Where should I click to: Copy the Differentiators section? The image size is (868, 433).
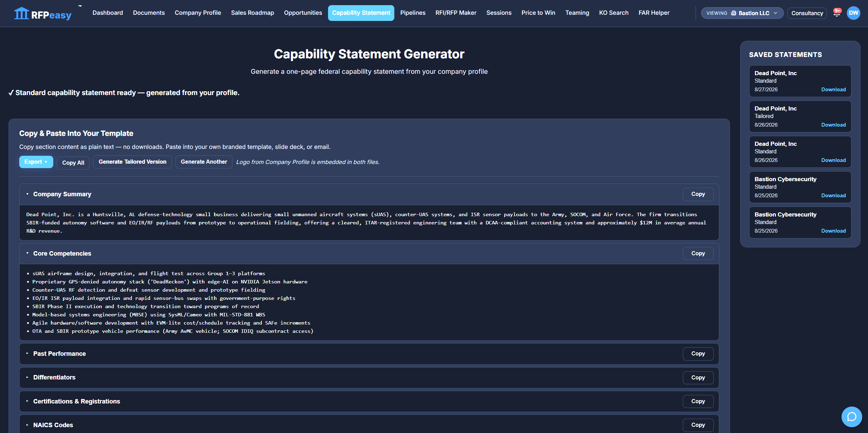[698, 377]
